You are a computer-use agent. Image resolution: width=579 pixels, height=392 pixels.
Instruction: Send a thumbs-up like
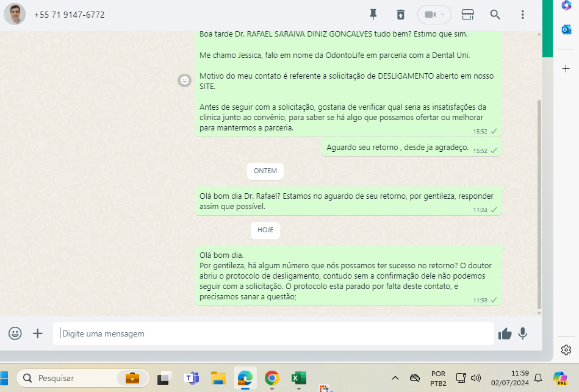pos(505,333)
